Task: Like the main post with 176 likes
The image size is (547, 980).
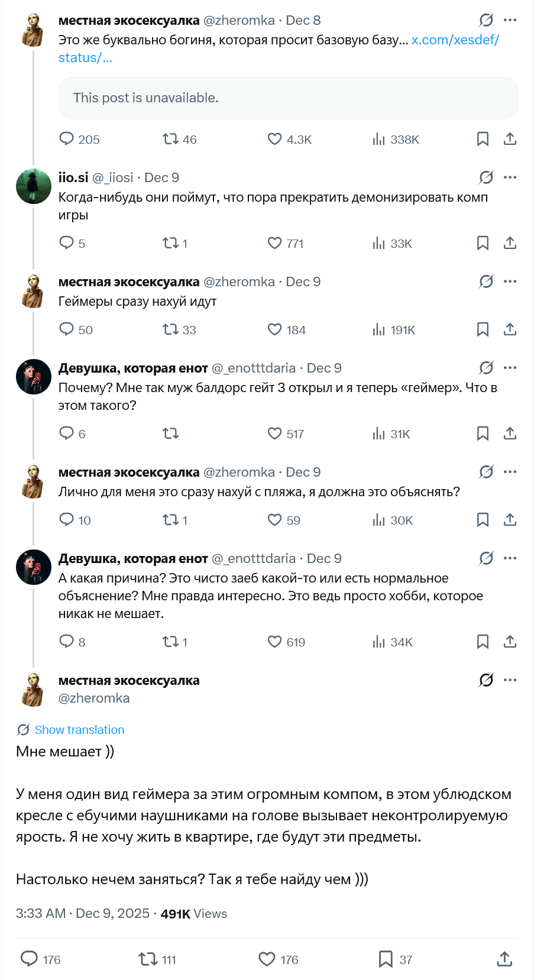Action: click(267, 959)
